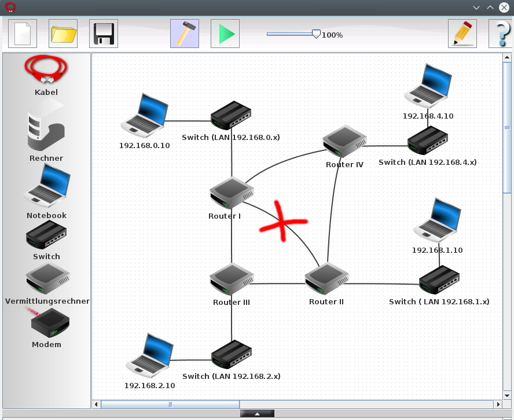Viewport: 514px width, 420px height.
Task: Select Router IV in the network
Action: click(x=344, y=142)
